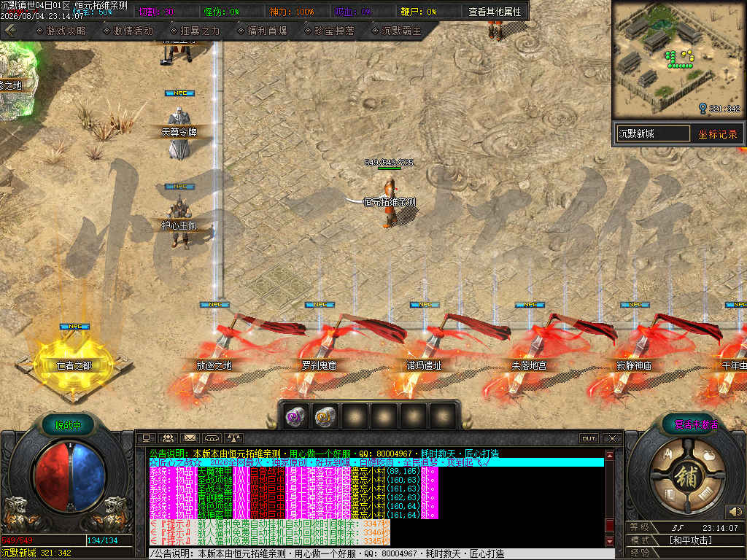This screenshot has width=747, height=560.
Task: Click the 549/549 HP readout
Action: 18,540
